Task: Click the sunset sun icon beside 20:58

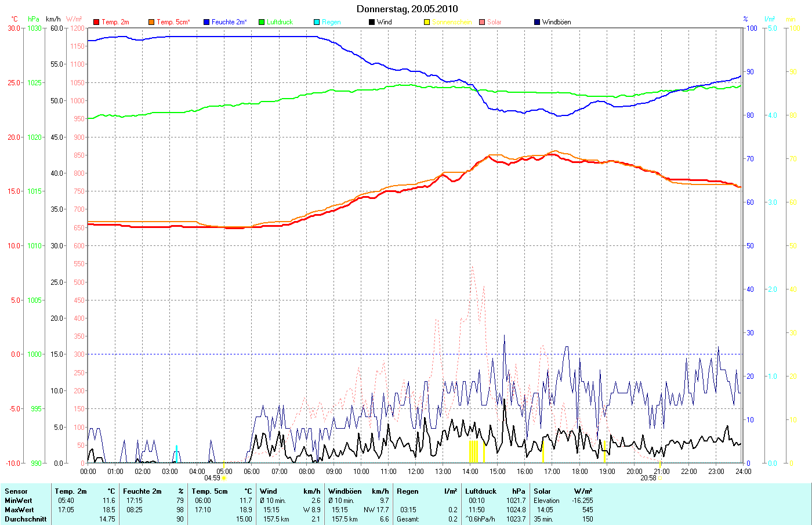Action: (661, 478)
